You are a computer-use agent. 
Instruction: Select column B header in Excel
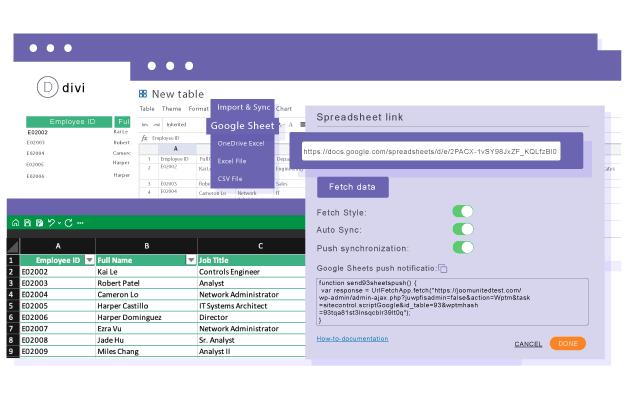tap(147, 246)
